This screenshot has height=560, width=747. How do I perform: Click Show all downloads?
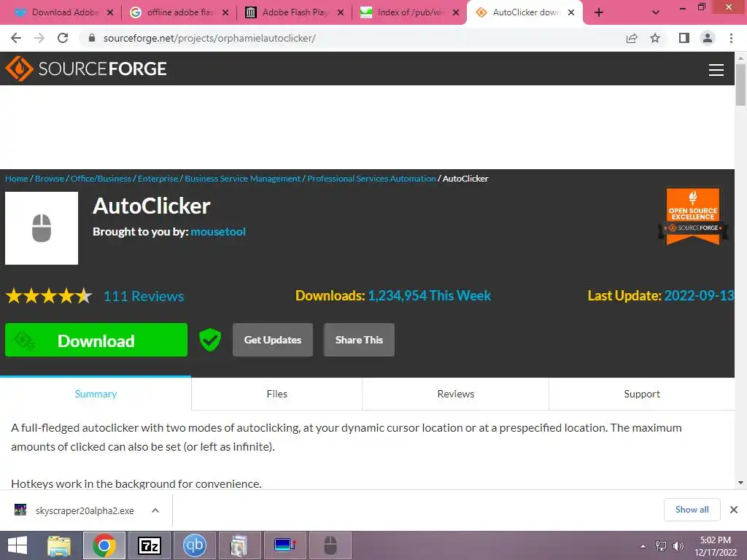click(x=692, y=510)
